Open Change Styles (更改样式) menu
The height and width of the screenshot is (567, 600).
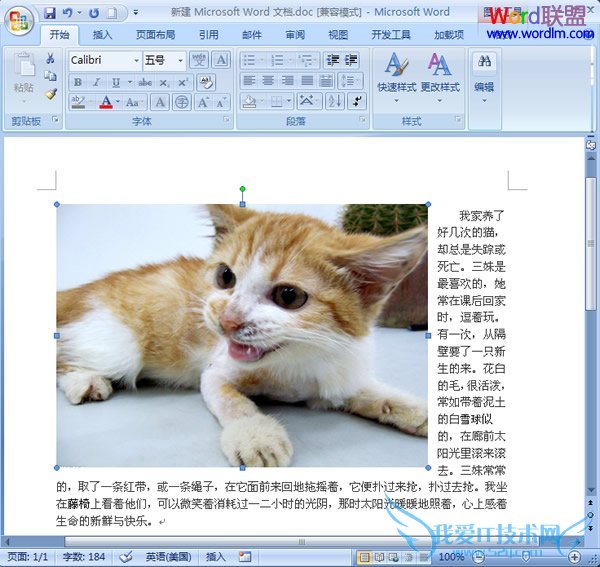pos(440,78)
